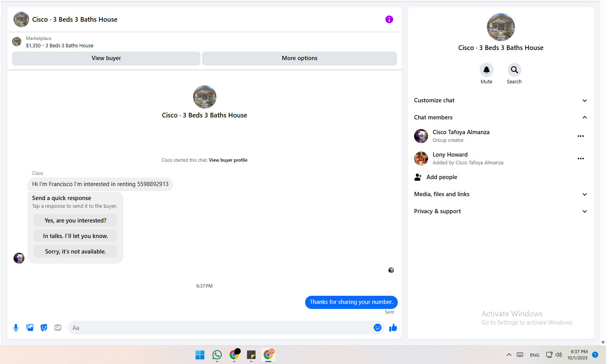Open the emoji picker in message box
The image size is (606, 364).
click(378, 328)
